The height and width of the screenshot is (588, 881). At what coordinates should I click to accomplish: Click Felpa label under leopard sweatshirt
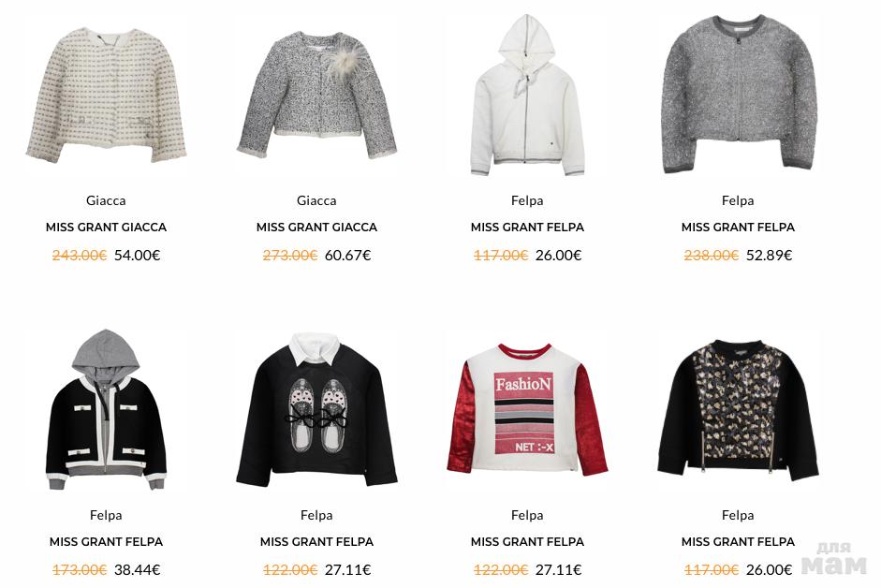(739, 516)
